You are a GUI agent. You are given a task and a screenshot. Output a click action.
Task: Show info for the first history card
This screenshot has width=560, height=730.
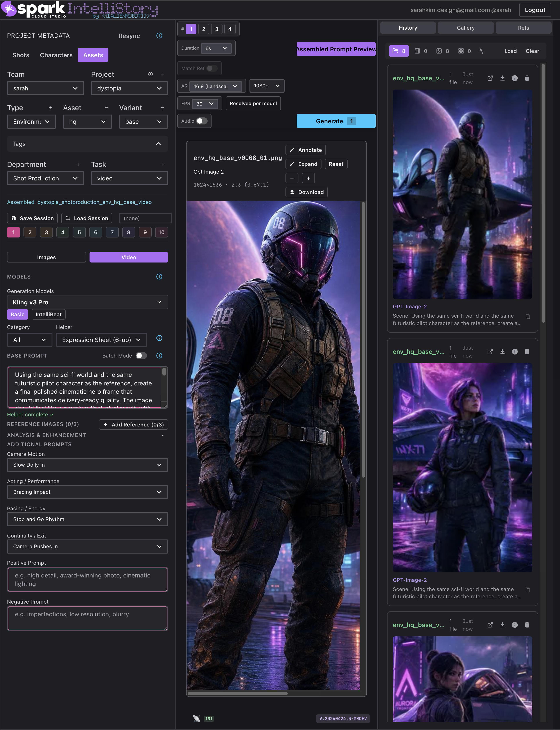(515, 78)
